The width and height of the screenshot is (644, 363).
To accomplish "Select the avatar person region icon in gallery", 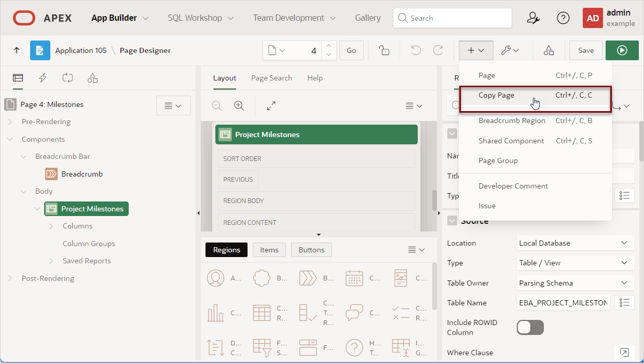I will click(x=215, y=278).
